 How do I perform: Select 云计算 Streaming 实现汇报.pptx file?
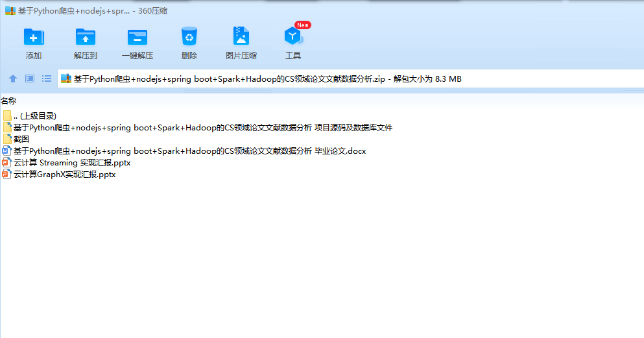(x=66, y=163)
